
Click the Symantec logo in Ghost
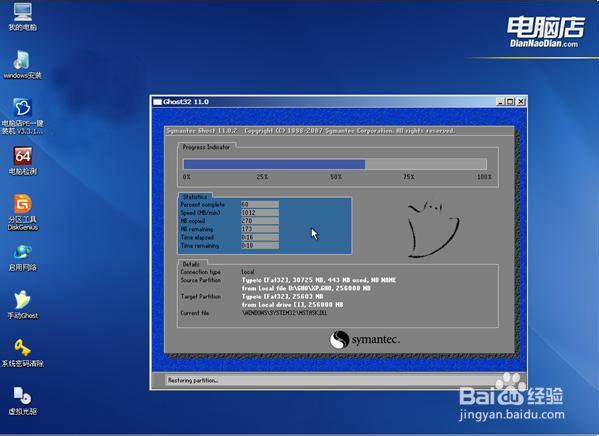coord(365,339)
